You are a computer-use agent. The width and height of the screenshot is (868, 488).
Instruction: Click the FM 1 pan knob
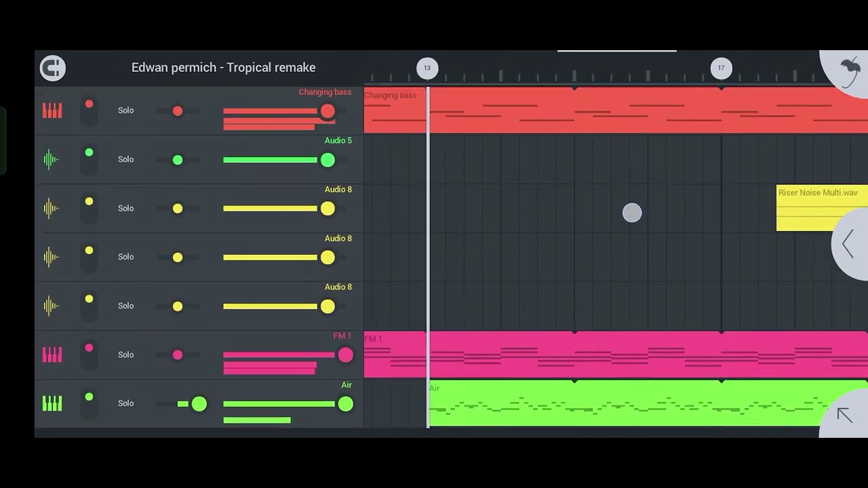[x=178, y=355]
